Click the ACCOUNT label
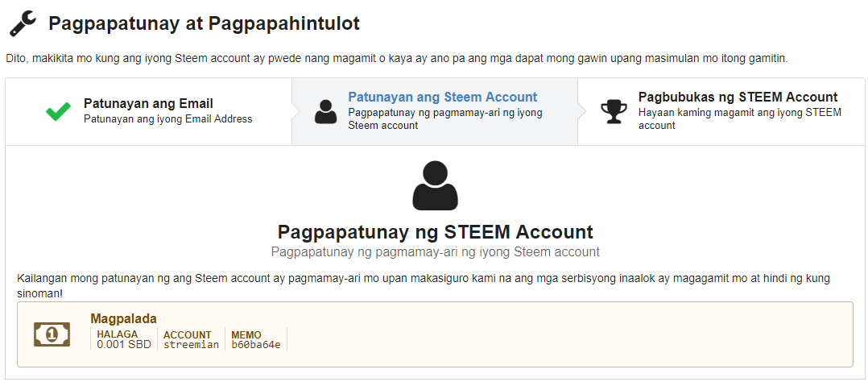 [x=188, y=334]
